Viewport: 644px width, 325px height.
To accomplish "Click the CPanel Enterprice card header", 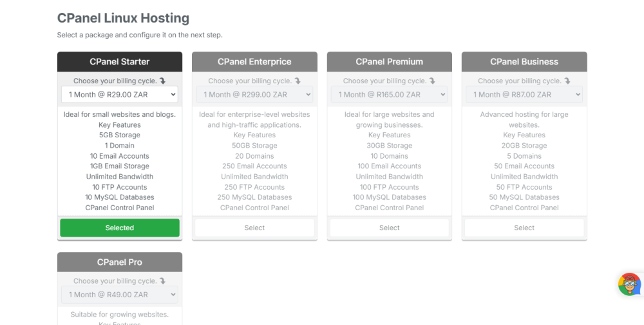I will click(254, 62).
